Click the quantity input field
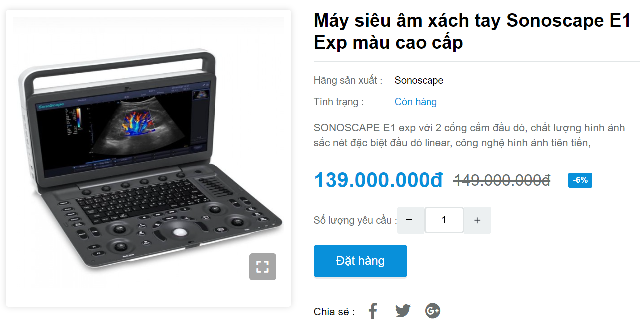 click(x=444, y=220)
